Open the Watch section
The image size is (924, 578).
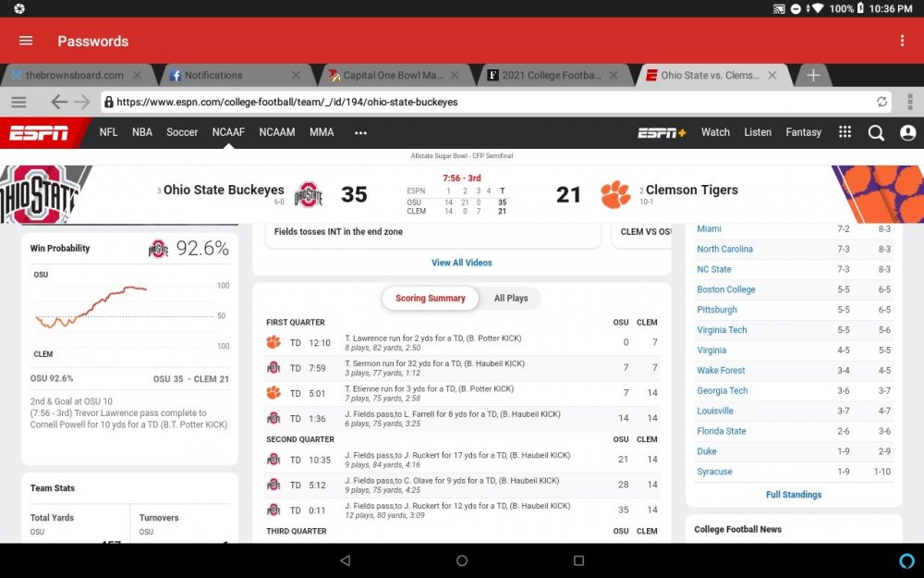[715, 132]
